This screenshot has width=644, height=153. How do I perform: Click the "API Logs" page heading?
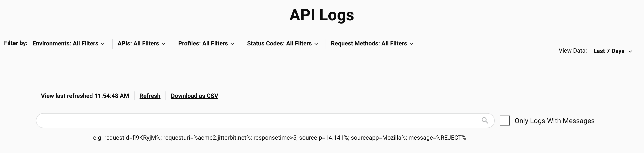pyautogui.click(x=321, y=15)
